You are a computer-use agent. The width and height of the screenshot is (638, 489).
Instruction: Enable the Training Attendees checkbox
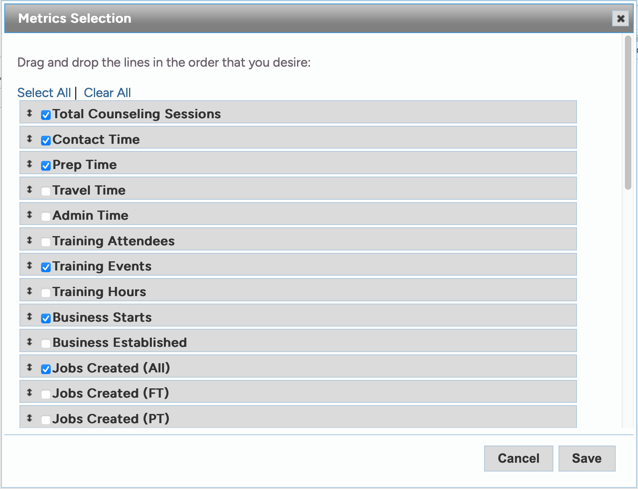(x=46, y=242)
